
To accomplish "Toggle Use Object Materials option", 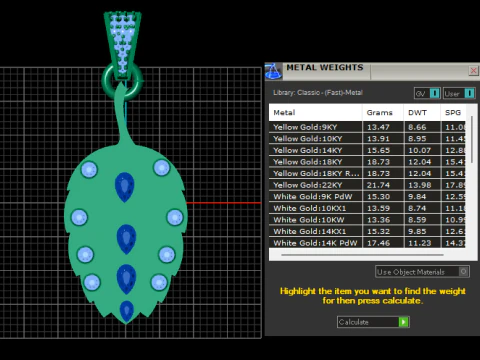I will click(x=422, y=272).
